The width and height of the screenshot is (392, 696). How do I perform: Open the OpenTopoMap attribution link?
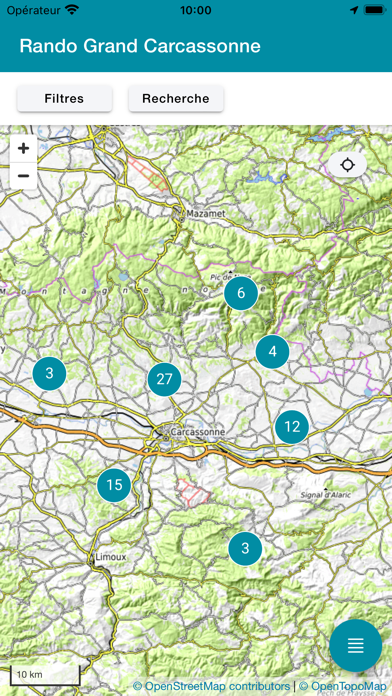pyautogui.click(x=342, y=686)
